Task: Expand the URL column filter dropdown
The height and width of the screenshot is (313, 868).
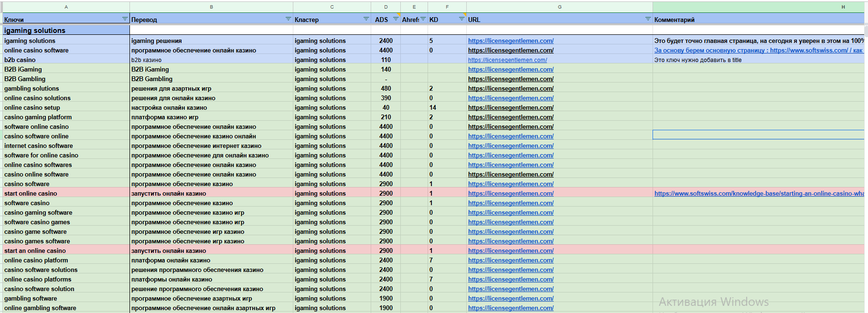Action: 648,19
